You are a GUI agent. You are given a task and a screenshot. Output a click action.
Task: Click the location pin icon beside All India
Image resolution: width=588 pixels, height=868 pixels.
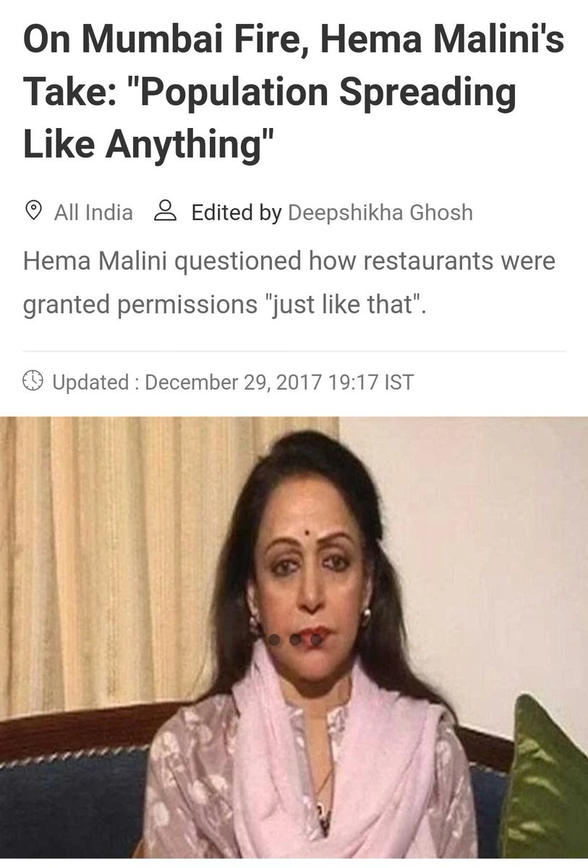[x=33, y=211]
